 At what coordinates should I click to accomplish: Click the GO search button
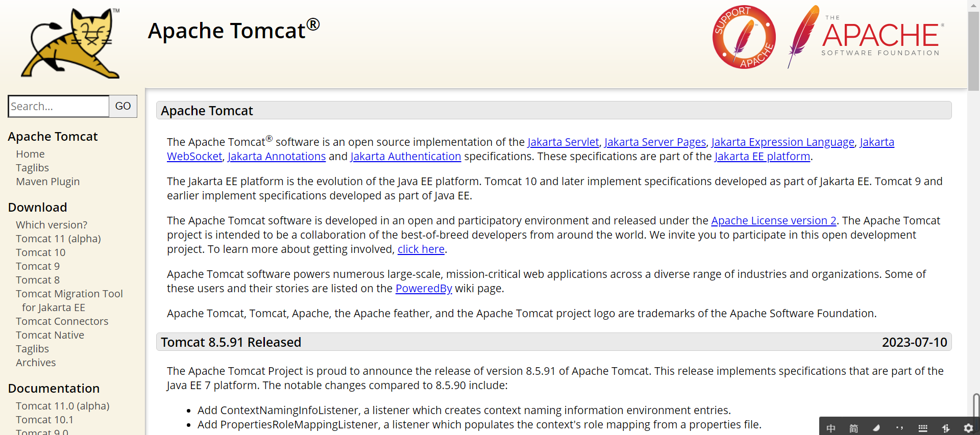123,106
